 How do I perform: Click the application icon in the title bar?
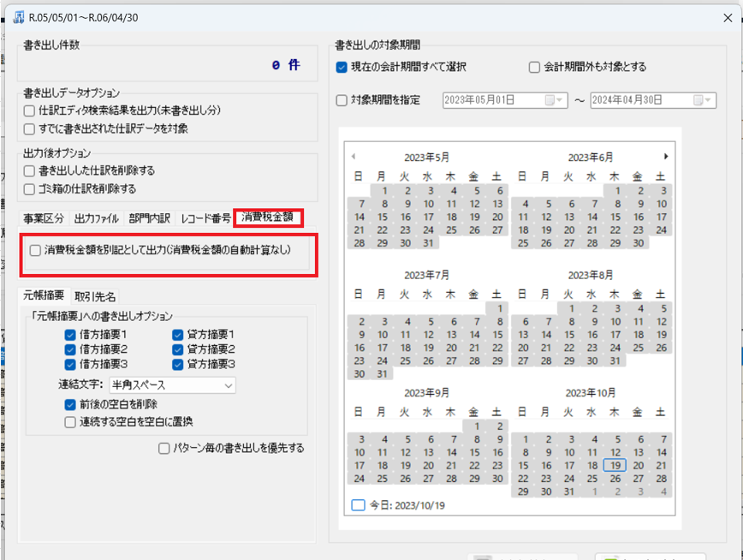coord(19,17)
